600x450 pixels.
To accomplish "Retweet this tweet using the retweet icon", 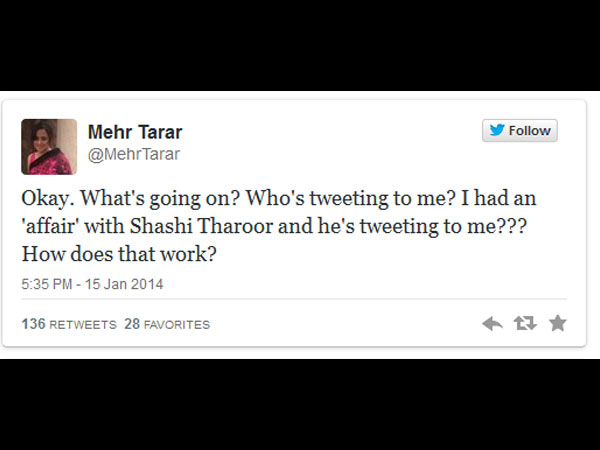I will (x=524, y=323).
